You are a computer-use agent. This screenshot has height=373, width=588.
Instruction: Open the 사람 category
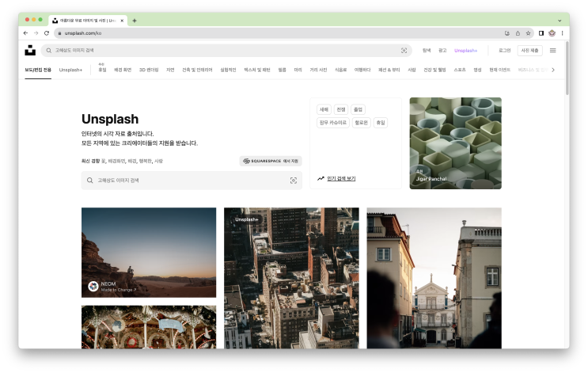click(x=412, y=70)
